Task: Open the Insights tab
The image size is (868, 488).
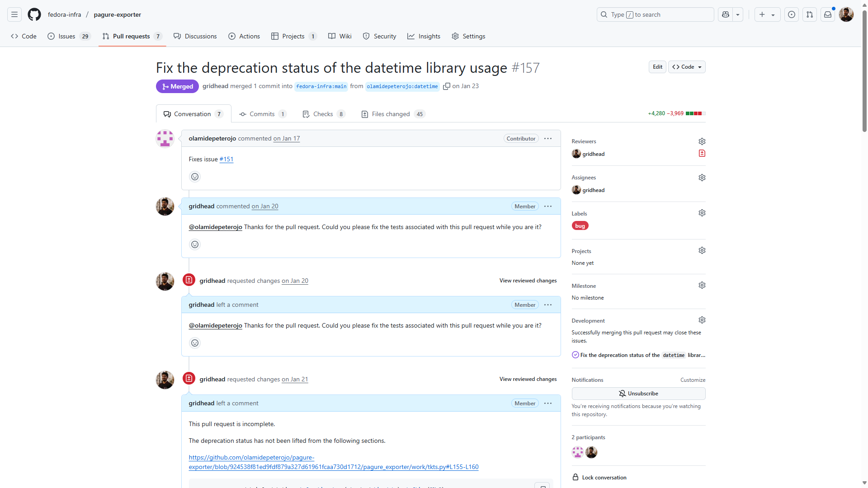Action: point(424,36)
